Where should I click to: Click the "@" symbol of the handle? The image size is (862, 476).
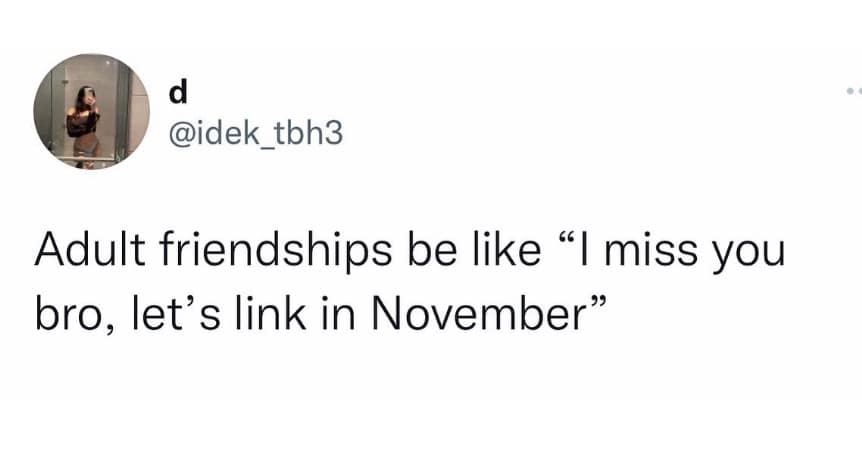point(182,134)
